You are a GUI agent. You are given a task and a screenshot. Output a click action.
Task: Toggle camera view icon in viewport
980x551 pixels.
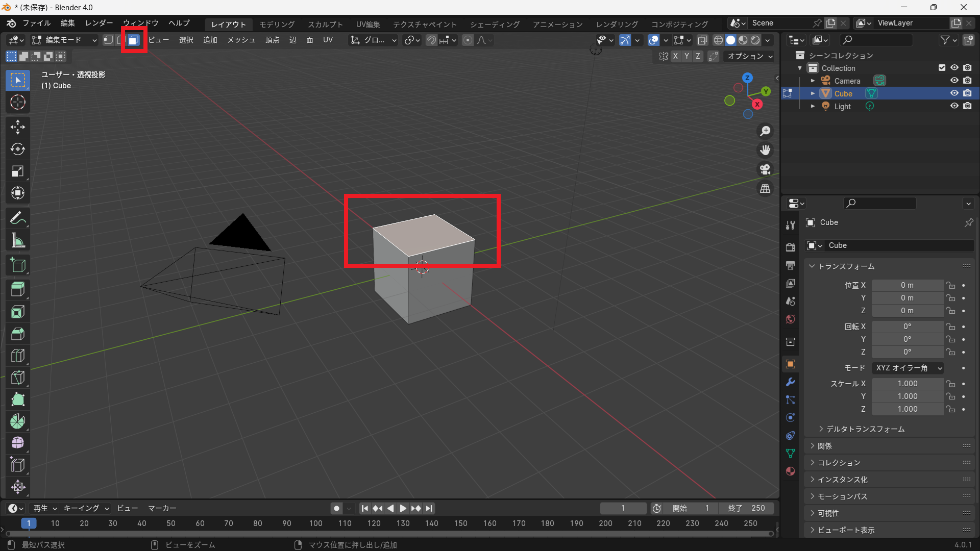click(765, 169)
